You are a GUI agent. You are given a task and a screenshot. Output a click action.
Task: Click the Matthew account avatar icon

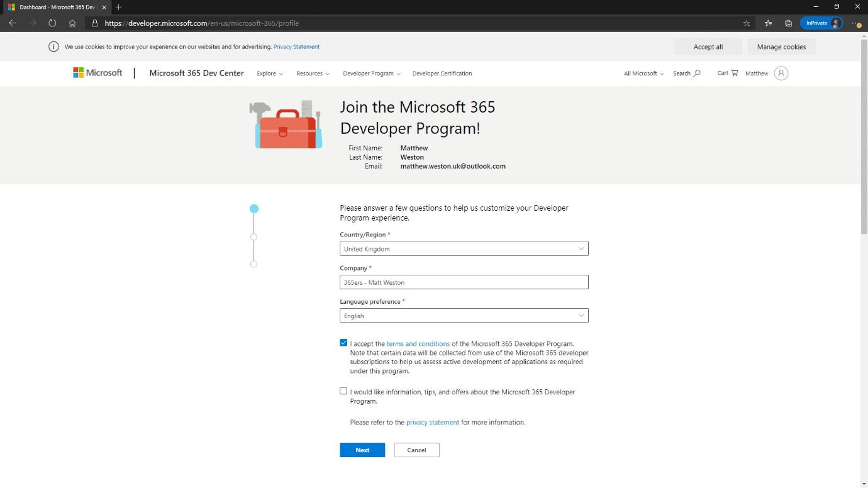click(781, 74)
